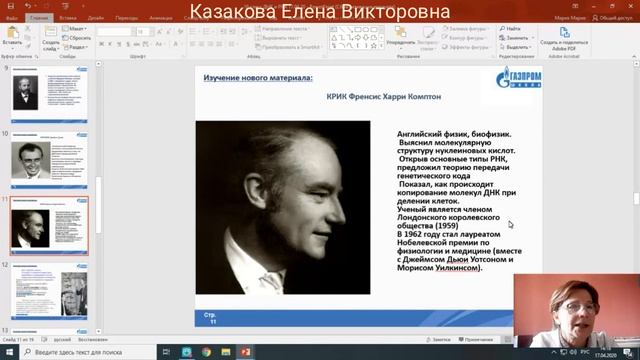The width and height of the screenshot is (640, 360).
Task: Open Select (Выделить) dropdown
Action: pos(516,47)
